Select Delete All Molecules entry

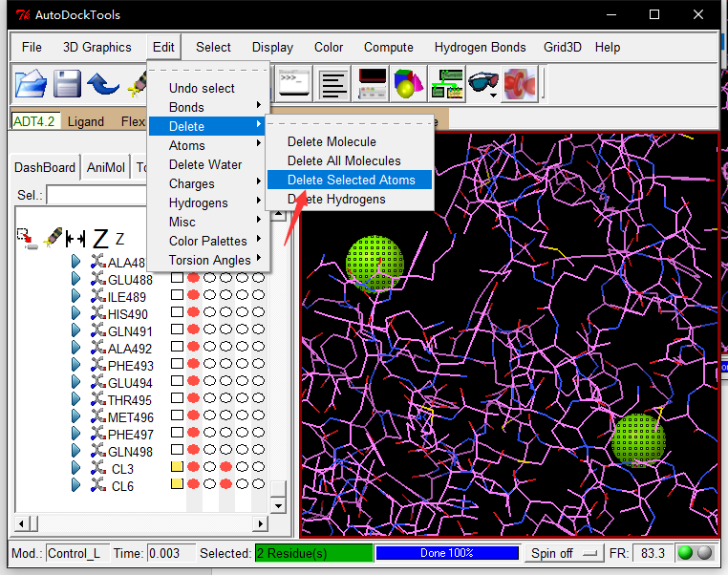[350, 161]
